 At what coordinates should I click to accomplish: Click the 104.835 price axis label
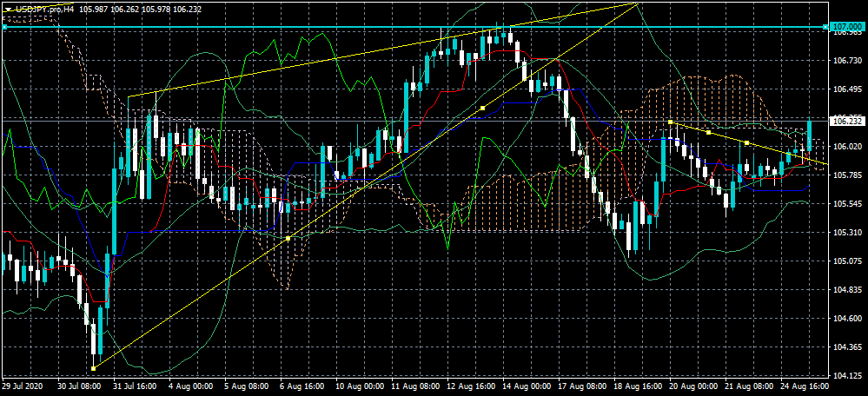846,290
